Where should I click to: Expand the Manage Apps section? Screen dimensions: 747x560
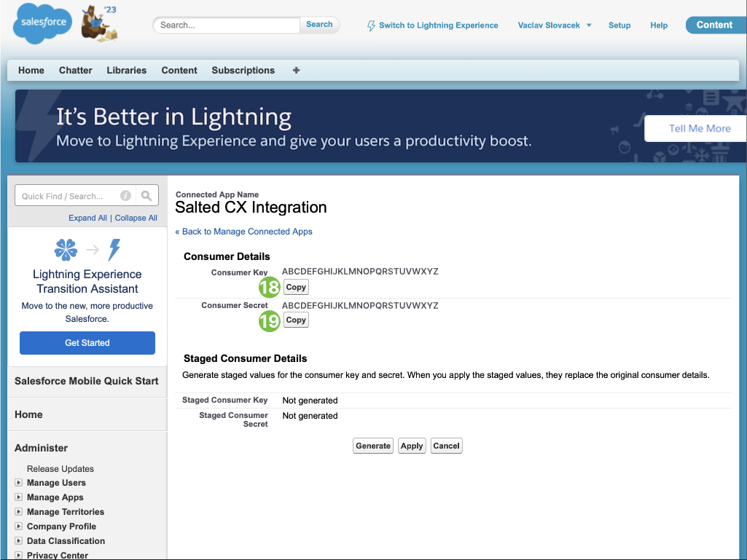(x=19, y=497)
